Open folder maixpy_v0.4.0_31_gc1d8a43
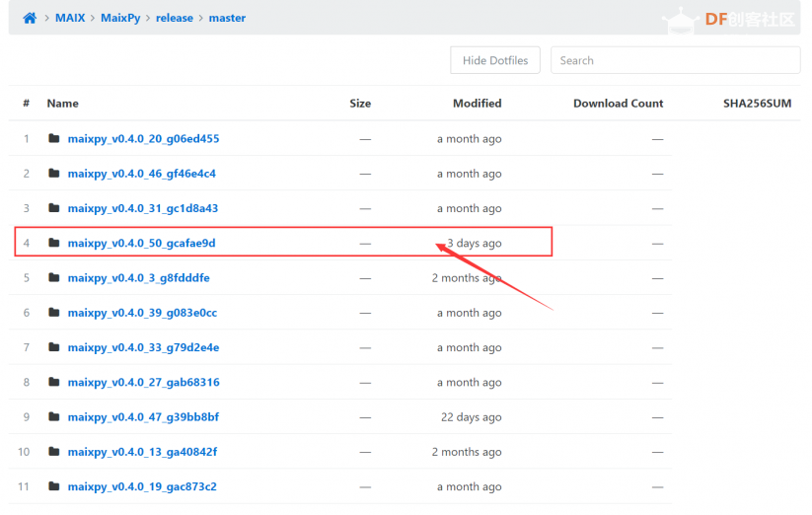812x515 pixels. click(143, 208)
